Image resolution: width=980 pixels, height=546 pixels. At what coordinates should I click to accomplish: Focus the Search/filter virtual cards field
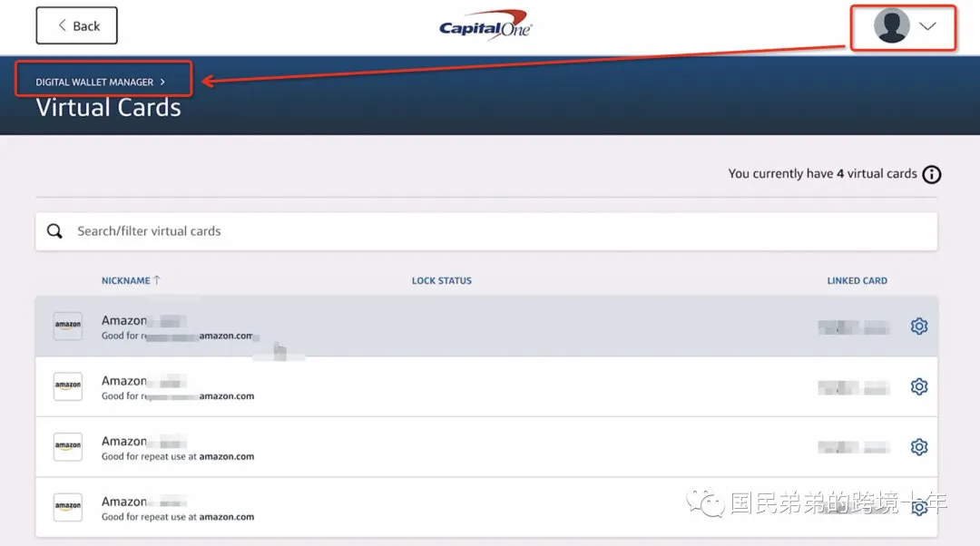490,231
